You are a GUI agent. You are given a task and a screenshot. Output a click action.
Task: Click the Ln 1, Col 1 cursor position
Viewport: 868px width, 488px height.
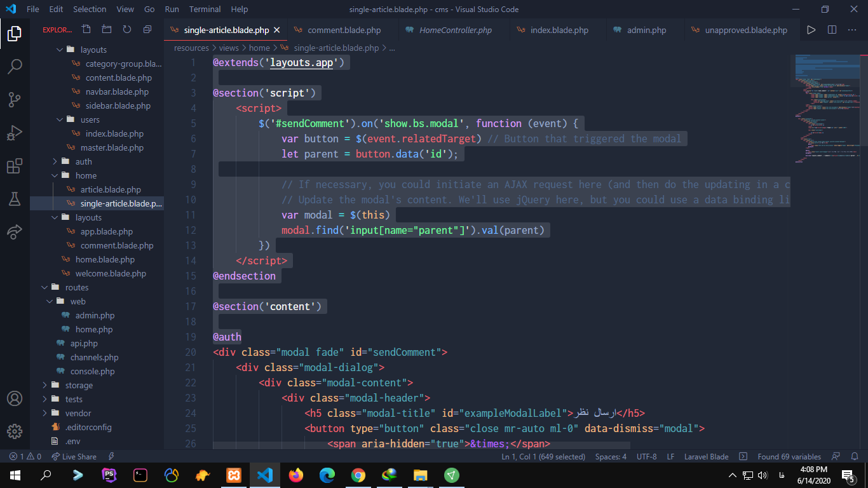(x=543, y=456)
